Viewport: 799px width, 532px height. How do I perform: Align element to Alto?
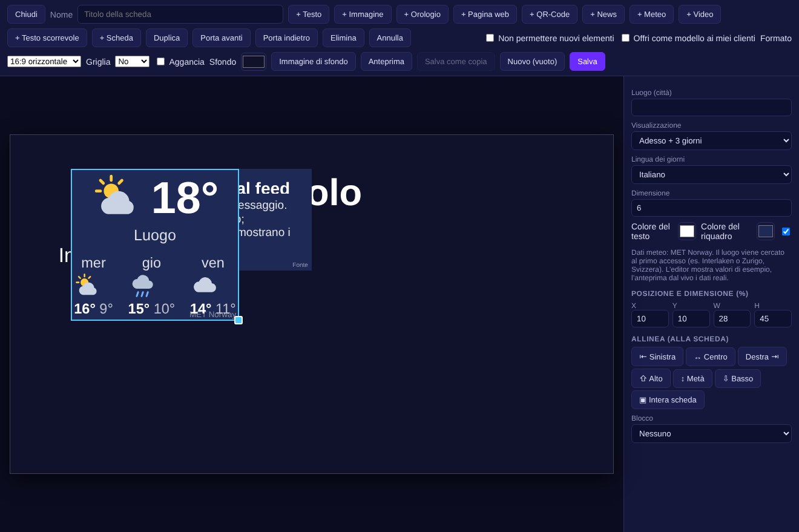pos(651,378)
